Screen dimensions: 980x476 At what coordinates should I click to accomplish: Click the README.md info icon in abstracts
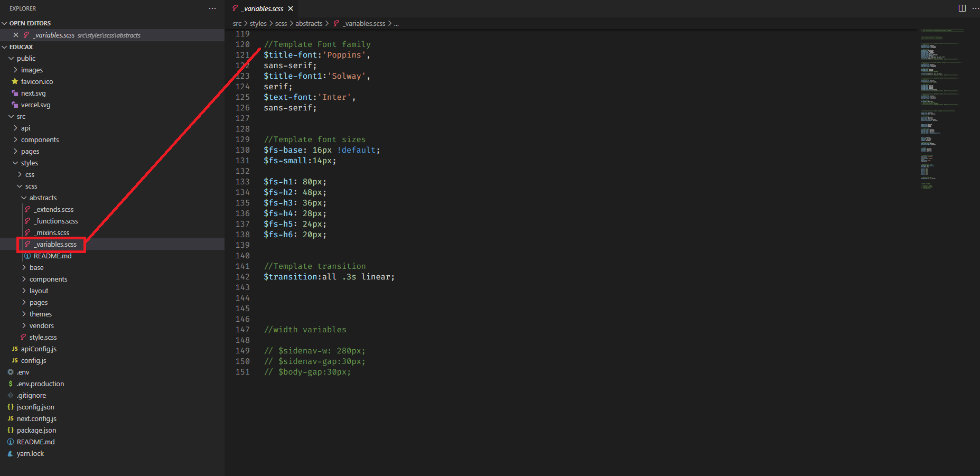[27, 256]
